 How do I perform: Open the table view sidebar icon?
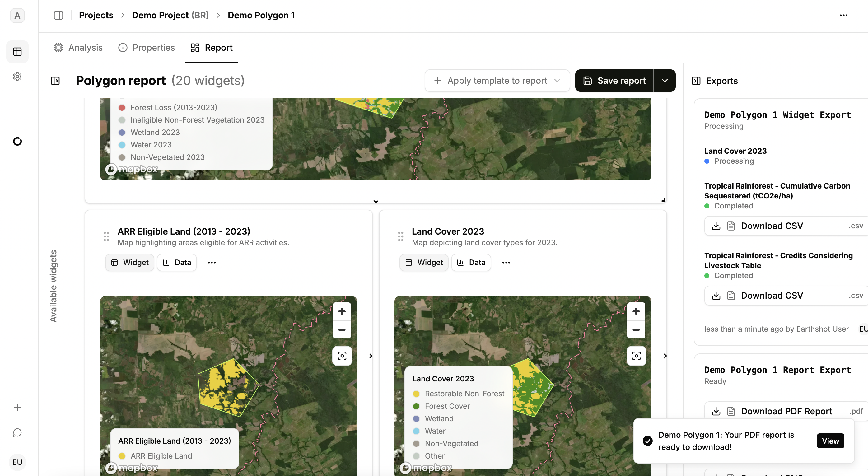17,52
